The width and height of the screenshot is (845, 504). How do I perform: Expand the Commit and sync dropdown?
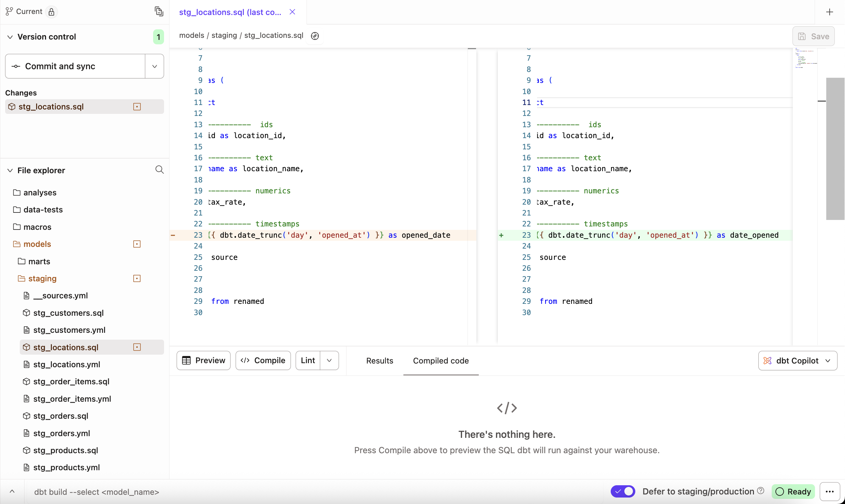pos(154,66)
